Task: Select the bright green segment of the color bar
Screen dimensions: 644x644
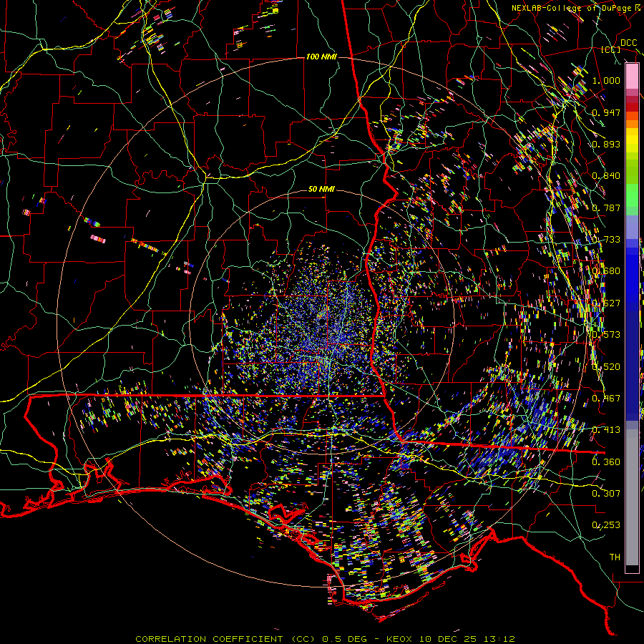Action: 632,195
